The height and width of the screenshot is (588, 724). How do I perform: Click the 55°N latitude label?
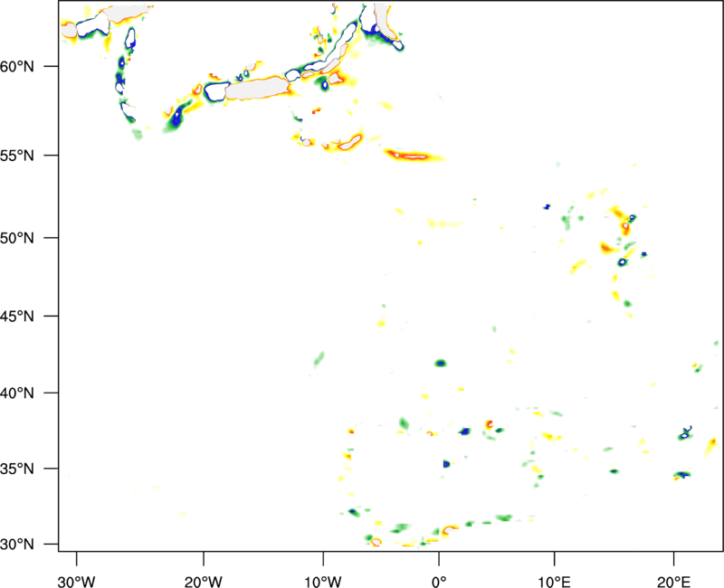[x=17, y=156]
